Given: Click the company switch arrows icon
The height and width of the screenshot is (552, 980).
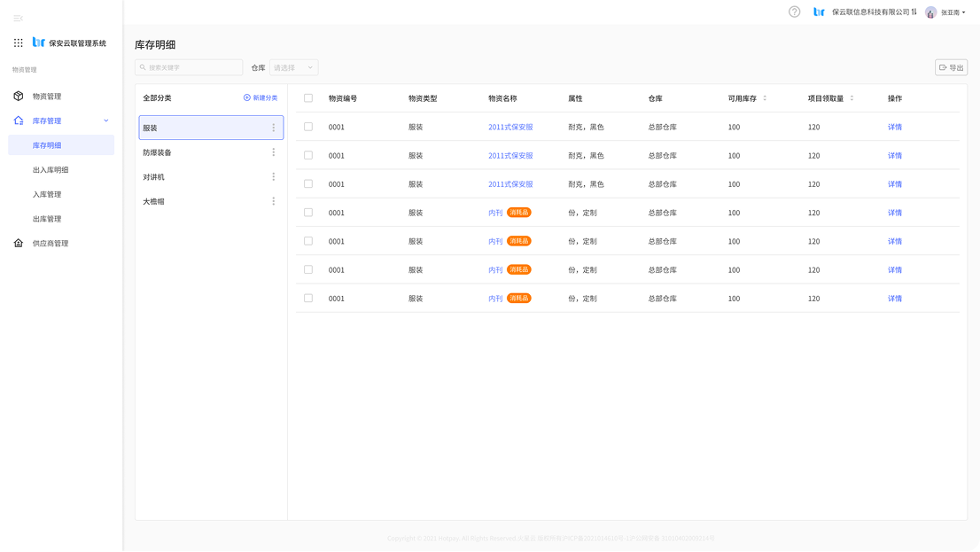Looking at the screenshot, I should [914, 12].
